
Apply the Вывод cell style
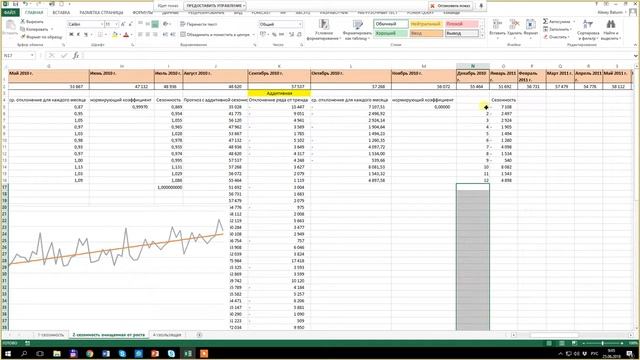pos(462,33)
